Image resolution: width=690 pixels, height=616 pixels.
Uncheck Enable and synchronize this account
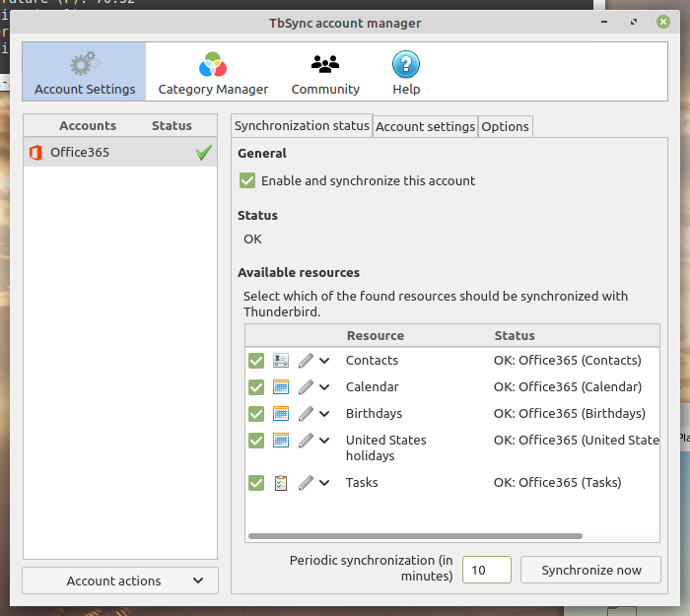pyautogui.click(x=247, y=181)
